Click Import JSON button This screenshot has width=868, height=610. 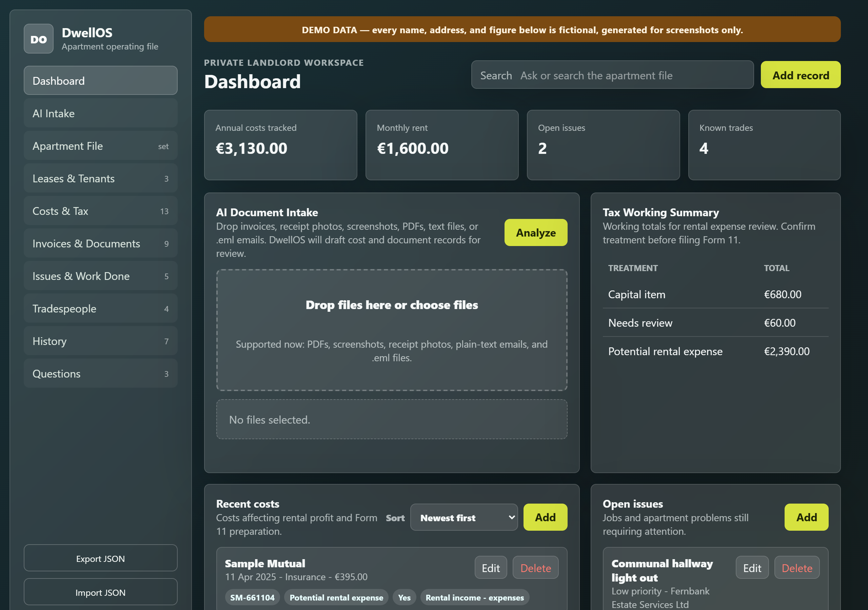(101, 592)
